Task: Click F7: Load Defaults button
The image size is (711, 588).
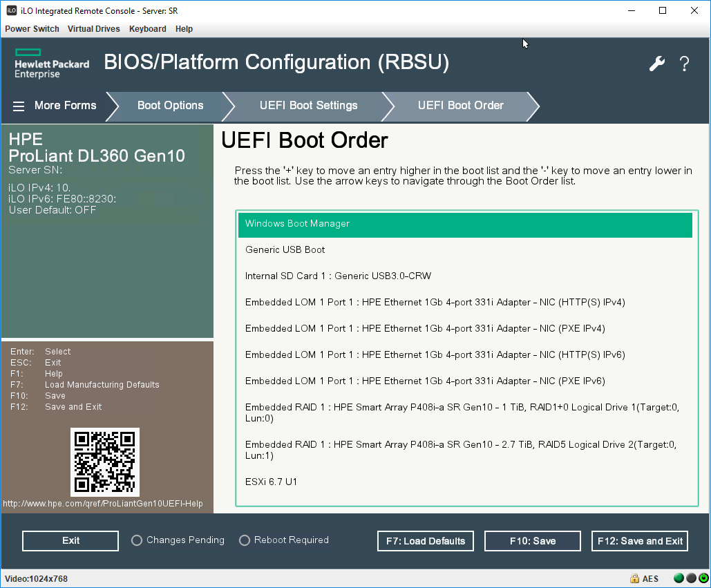Action: click(x=426, y=541)
